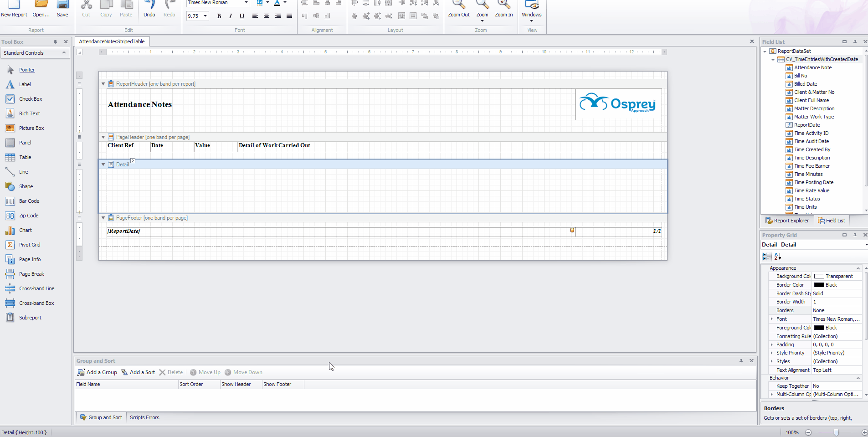Open the font size dropdown
Screen dimensions: 868x437
(x=205, y=16)
